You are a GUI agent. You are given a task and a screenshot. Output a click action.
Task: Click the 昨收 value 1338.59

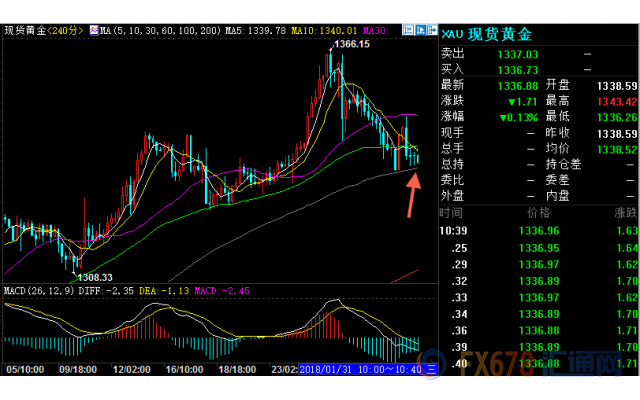click(x=617, y=134)
